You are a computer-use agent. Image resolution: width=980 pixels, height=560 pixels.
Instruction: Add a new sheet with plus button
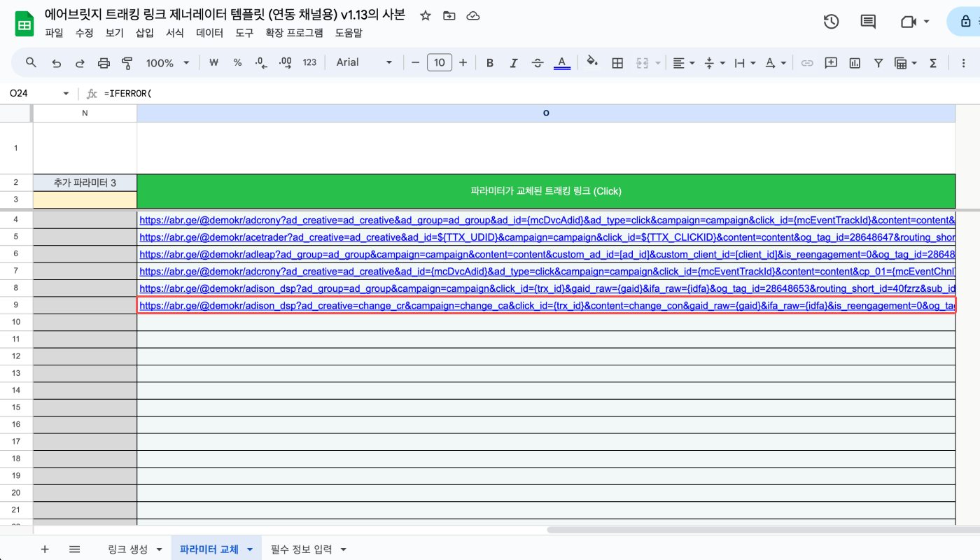(x=45, y=549)
